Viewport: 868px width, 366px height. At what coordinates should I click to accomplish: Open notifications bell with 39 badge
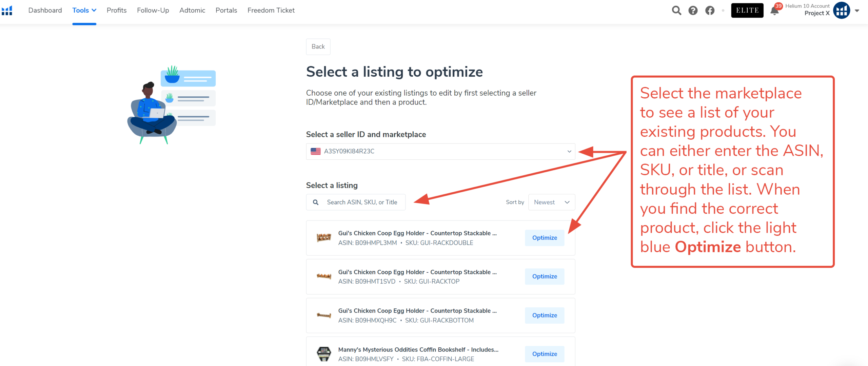774,11
